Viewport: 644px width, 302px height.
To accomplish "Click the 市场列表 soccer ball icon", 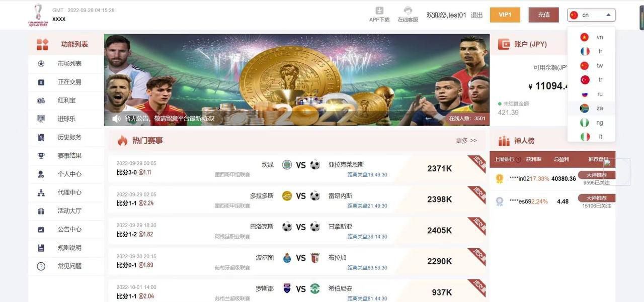I will (41, 63).
